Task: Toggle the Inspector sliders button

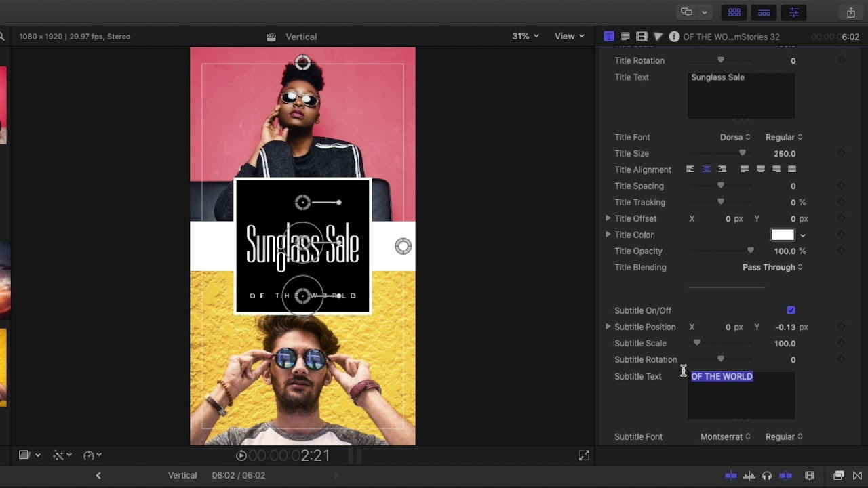Action: (x=794, y=12)
